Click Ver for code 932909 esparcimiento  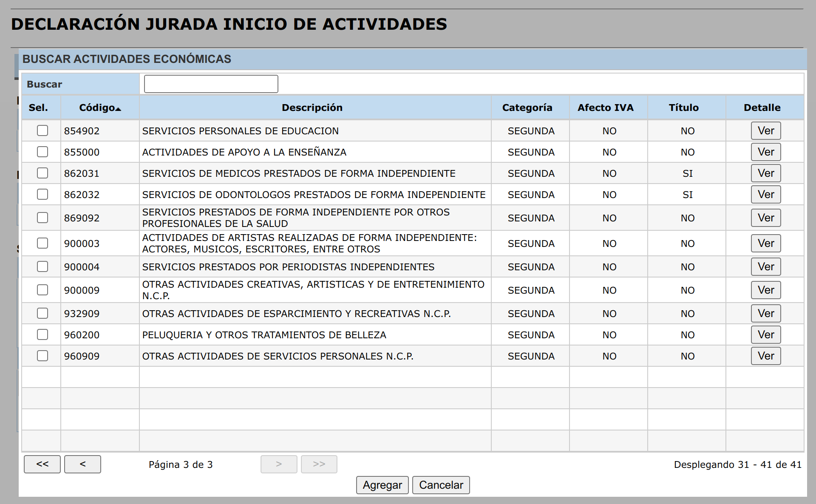click(x=765, y=313)
